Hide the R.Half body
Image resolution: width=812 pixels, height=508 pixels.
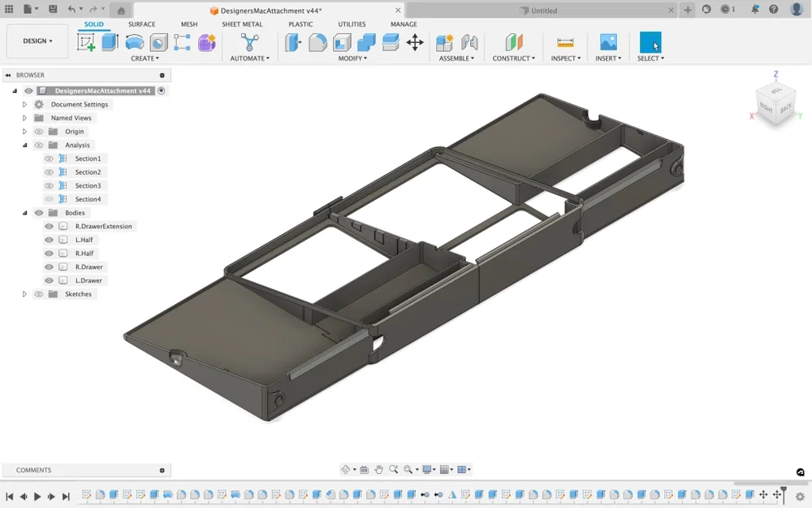pos(49,254)
